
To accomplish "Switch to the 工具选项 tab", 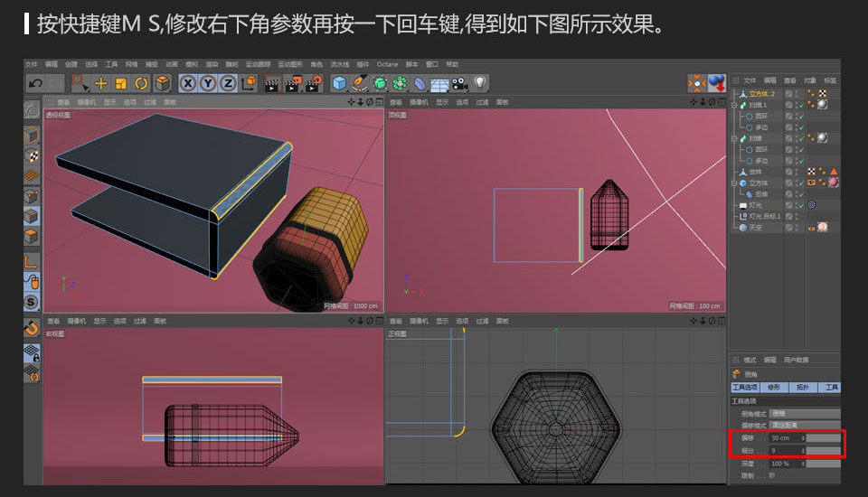I will click(x=744, y=388).
